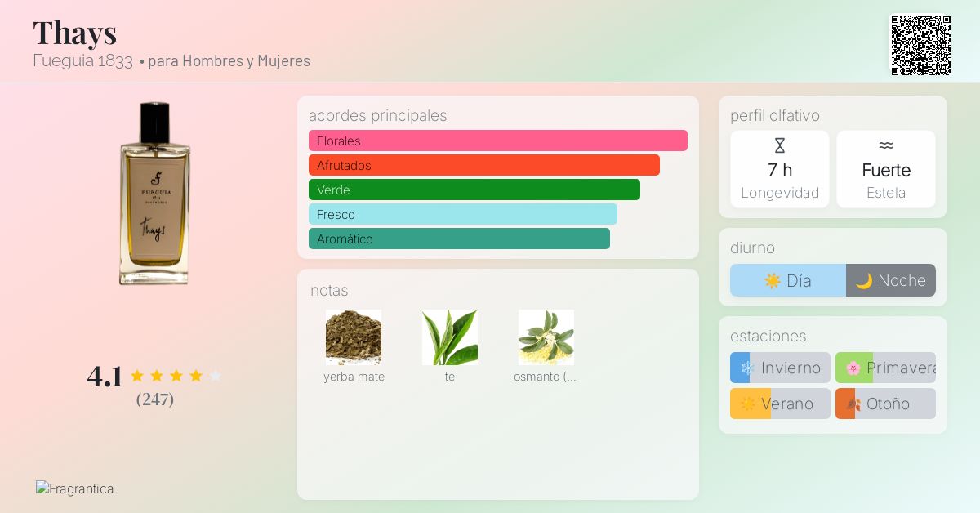Click the Florales accord bar
This screenshot has height=513, width=980.
pos(497,141)
